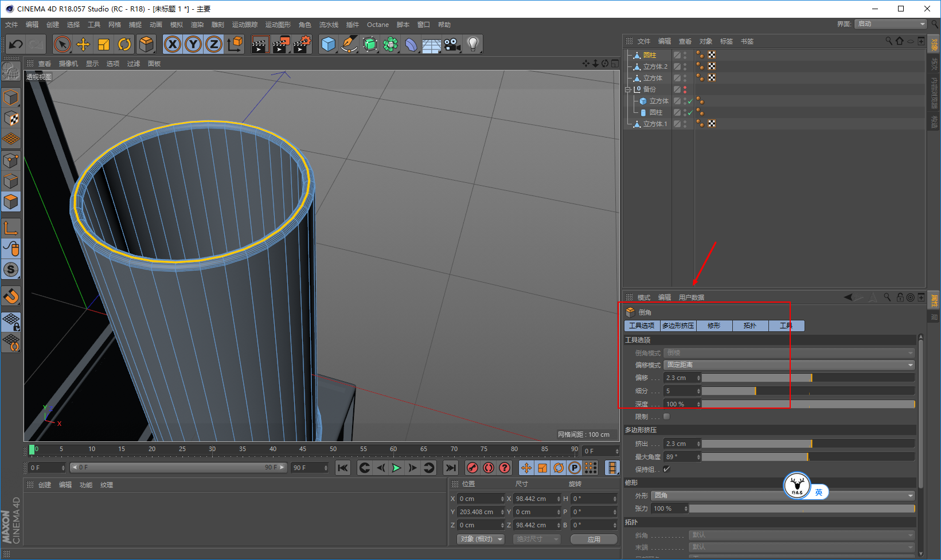
Task: Open the 用户数据 menu in attributes
Action: coord(691,297)
